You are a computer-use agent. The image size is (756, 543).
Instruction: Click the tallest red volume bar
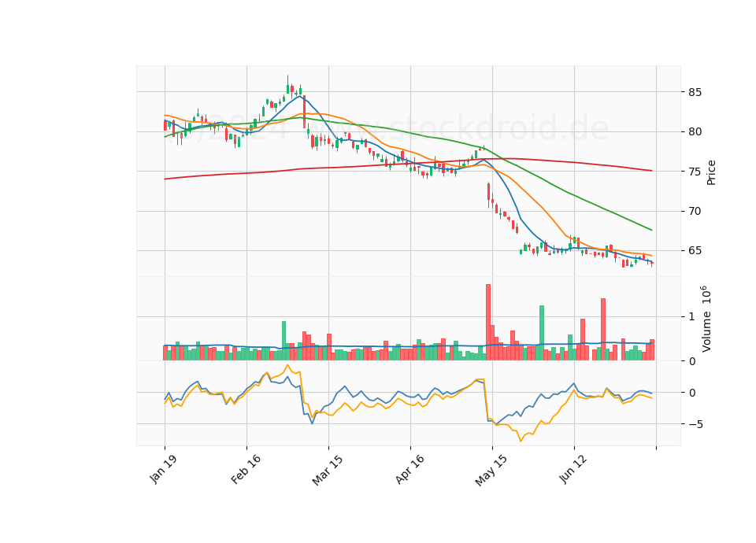[x=488, y=322]
